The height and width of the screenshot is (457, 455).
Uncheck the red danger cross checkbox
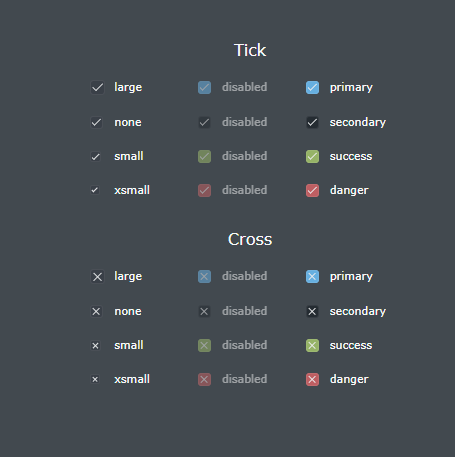point(312,380)
